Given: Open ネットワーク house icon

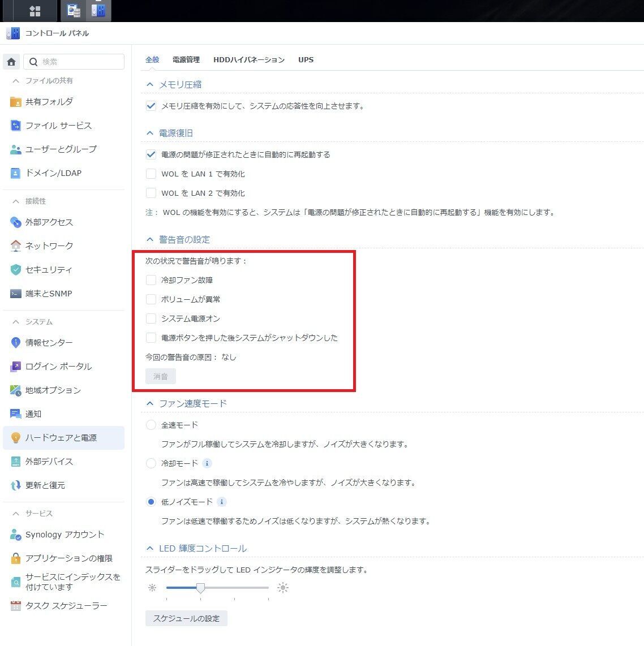Looking at the screenshot, I should point(16,246).
